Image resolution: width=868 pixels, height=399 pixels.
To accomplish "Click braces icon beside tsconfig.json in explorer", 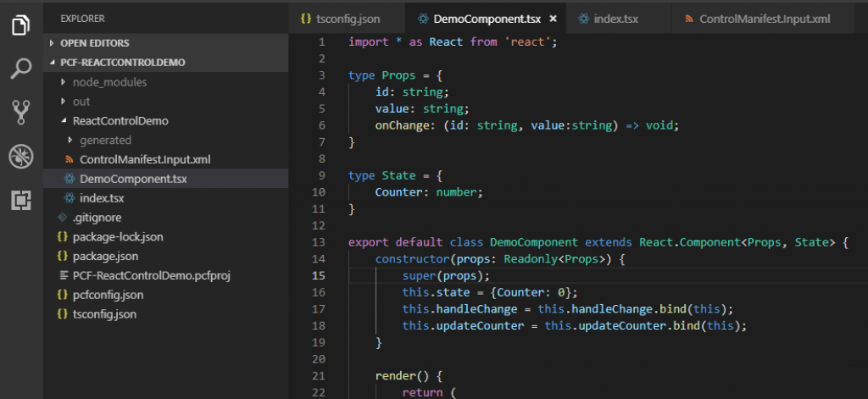I will [63, 314].
